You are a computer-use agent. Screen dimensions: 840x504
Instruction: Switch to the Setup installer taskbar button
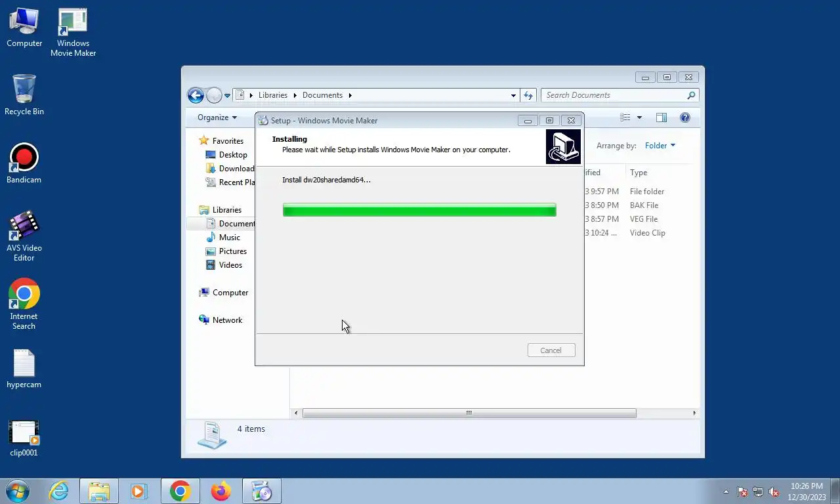click(261, 491)
